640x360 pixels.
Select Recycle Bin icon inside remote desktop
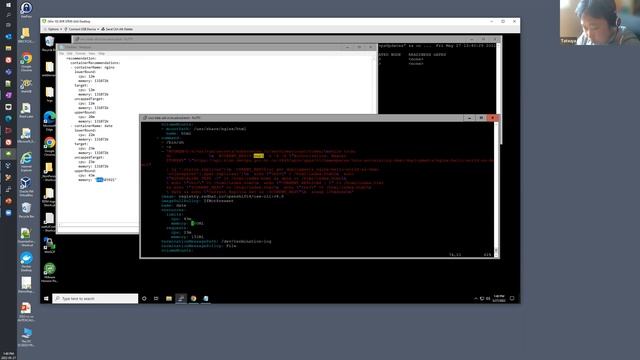click(49, 43)
